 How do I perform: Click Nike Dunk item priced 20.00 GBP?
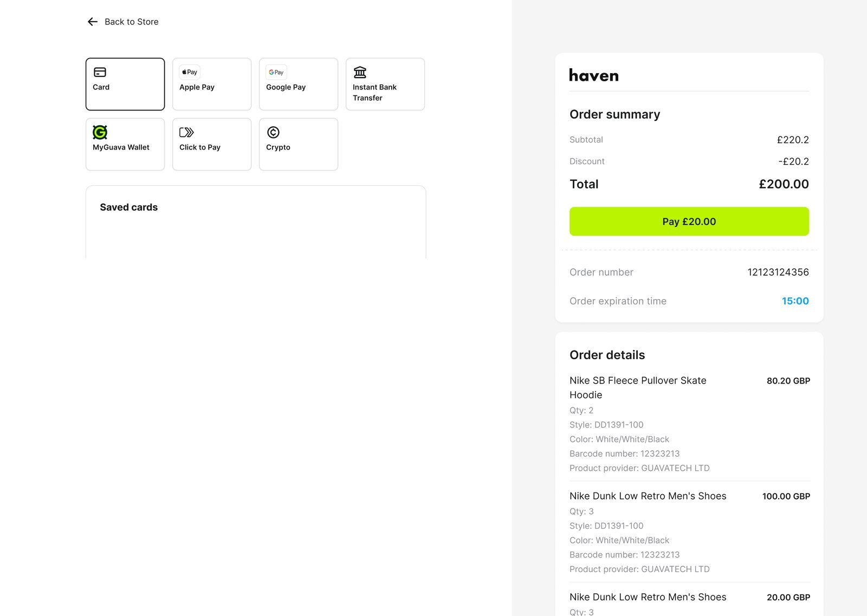point(648,597)
